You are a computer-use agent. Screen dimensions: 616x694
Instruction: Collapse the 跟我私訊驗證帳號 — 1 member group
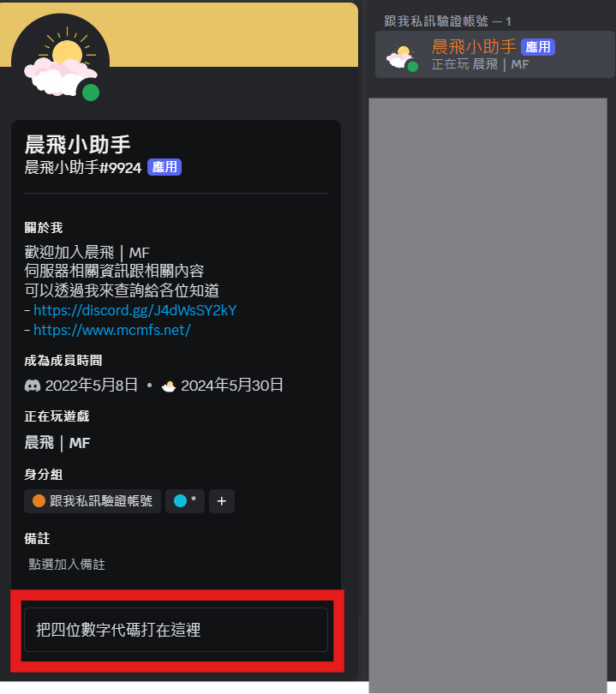[x=447, y=21]
